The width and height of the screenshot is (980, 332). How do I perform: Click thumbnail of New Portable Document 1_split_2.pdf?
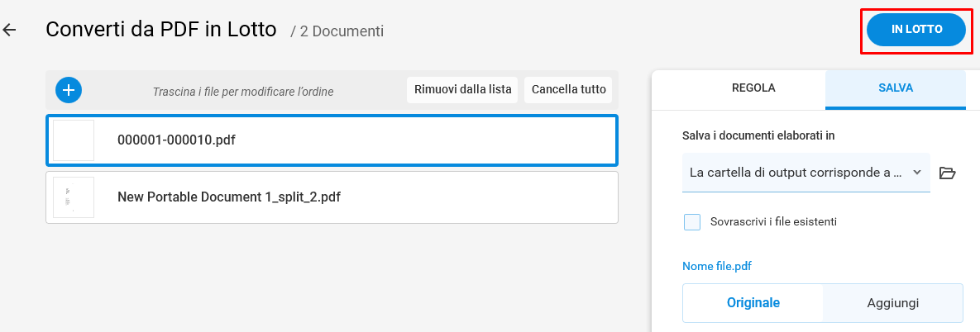74,197
